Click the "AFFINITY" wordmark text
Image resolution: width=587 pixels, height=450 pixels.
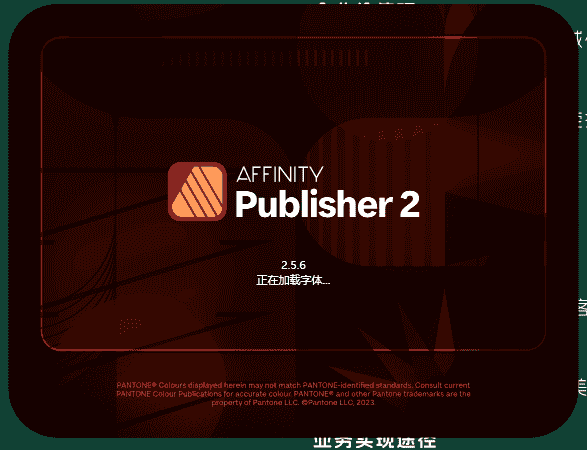(x=280, y=174)
